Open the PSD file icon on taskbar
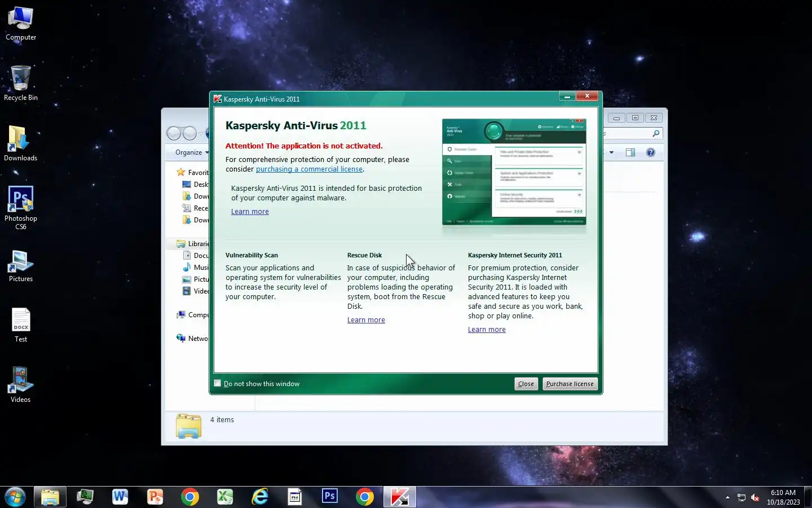 coord(295,497)
